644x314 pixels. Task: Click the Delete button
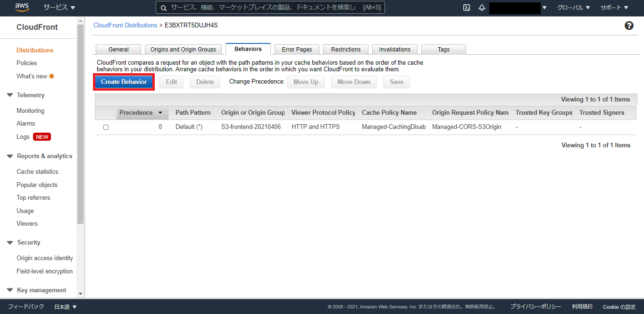coord(205,82)
